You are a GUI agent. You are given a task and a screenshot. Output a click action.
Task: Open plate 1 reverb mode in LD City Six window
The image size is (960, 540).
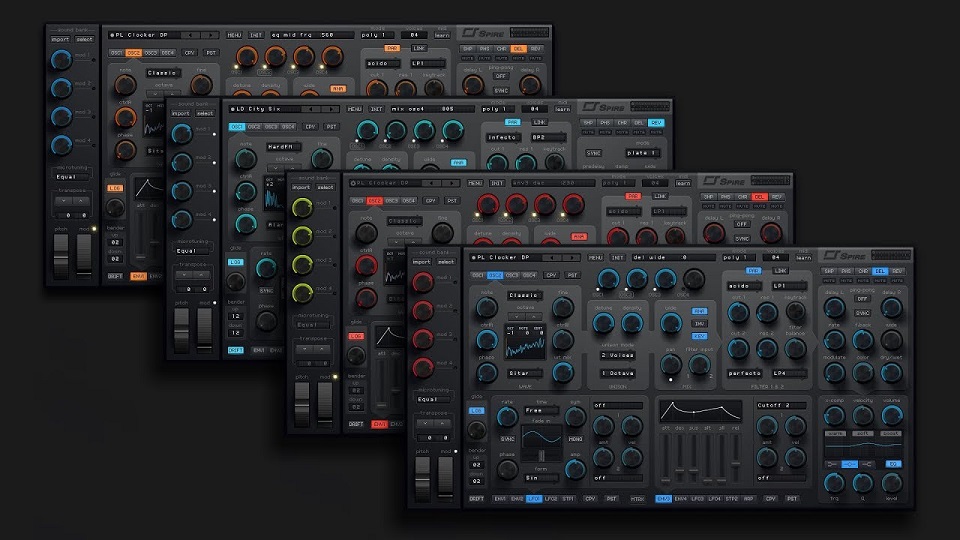click(x=643, y=152)
